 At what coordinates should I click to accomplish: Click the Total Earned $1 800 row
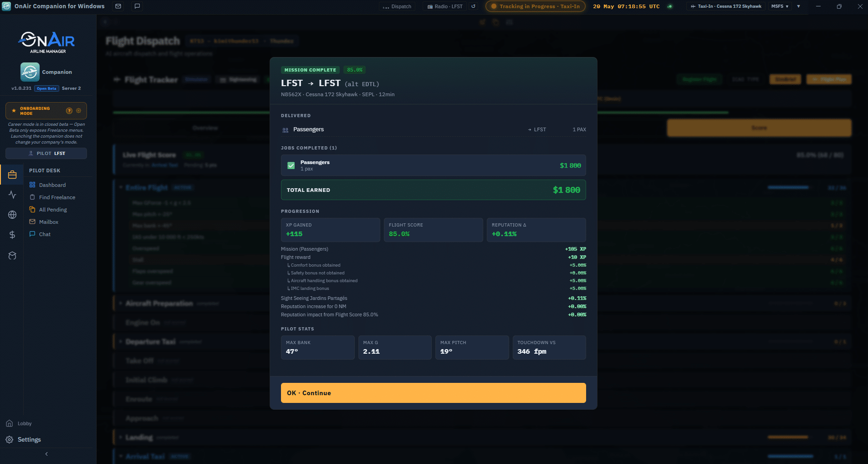click(x=433, y=190)
